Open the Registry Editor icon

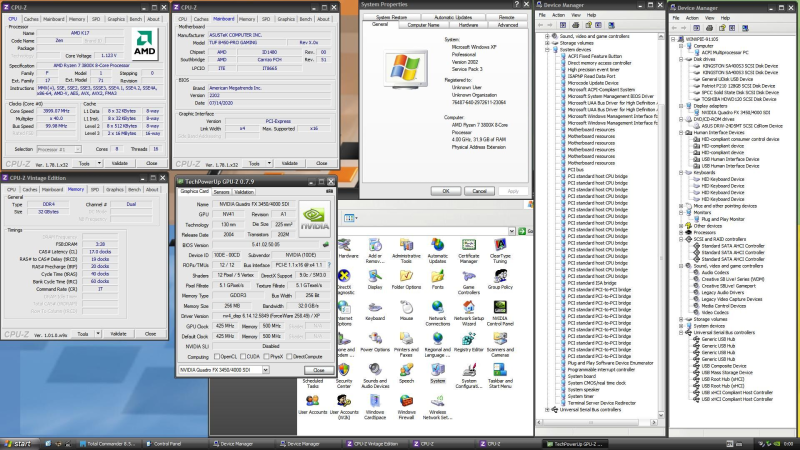(x=467, y=340)
